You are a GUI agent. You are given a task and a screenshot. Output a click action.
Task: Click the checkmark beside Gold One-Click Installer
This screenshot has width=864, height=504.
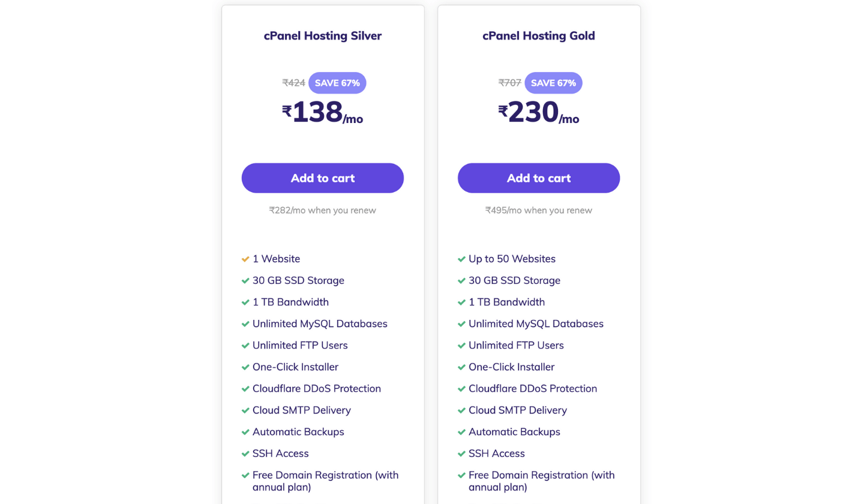[x=461, y=367]
